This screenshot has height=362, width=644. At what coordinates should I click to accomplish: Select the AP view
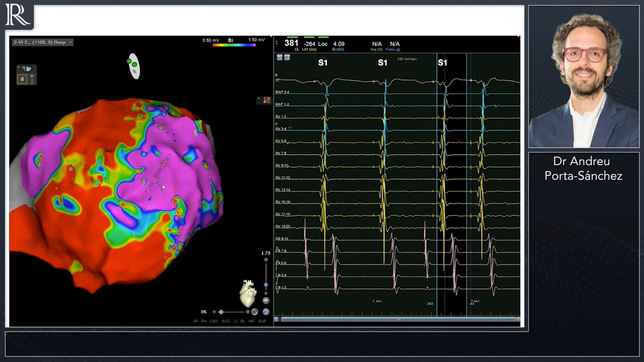click(195, 321)
